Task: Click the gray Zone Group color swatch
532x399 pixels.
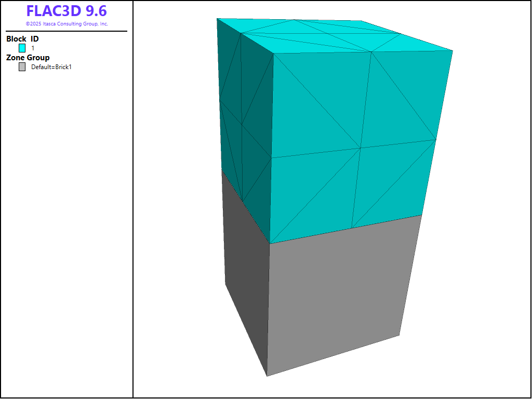Action: click(x=22, y=67)
